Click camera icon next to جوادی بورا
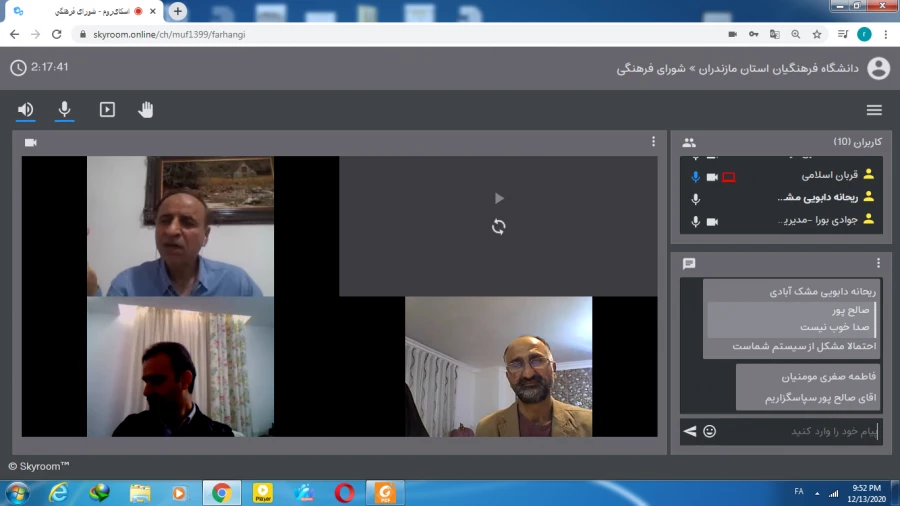Viewport: 900px width, 506px height. pyautogui.click(x=712, y=221)
